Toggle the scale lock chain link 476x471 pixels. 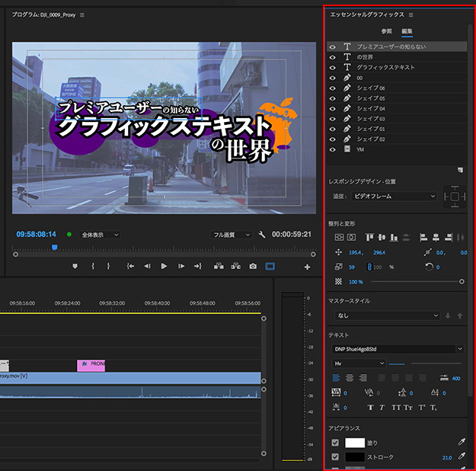(x=369, y=267)
